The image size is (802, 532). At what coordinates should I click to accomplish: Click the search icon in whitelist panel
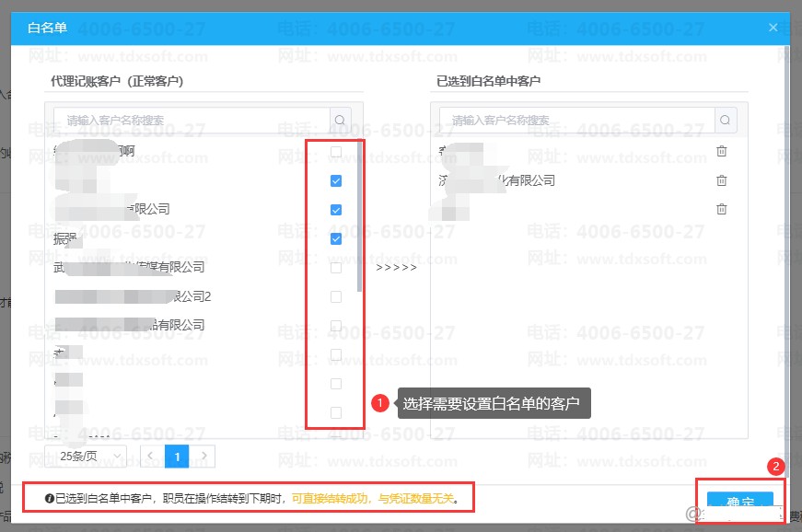click(x=726, y=120)
